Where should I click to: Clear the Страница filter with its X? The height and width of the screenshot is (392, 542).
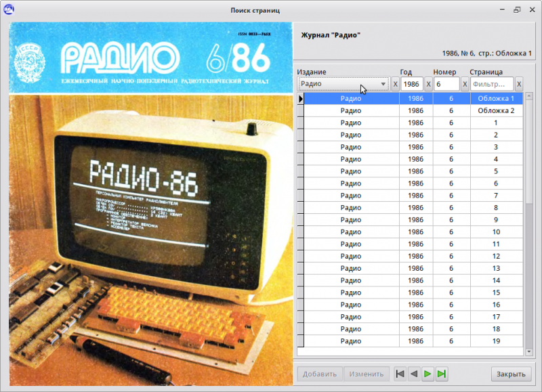518,84
